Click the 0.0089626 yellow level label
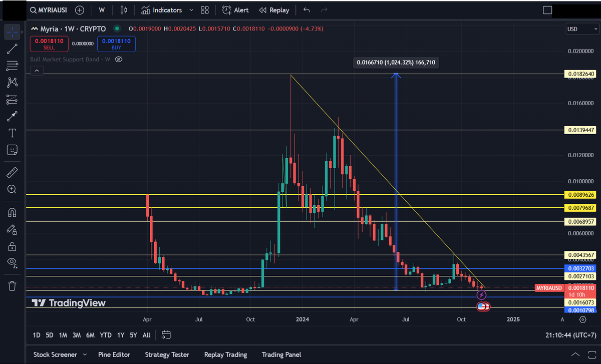 click(580, 194)
